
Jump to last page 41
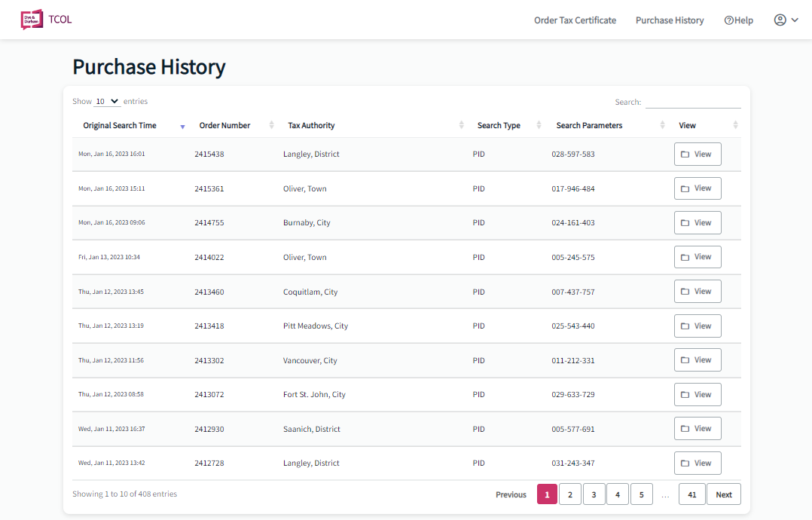tap(691, 494)
